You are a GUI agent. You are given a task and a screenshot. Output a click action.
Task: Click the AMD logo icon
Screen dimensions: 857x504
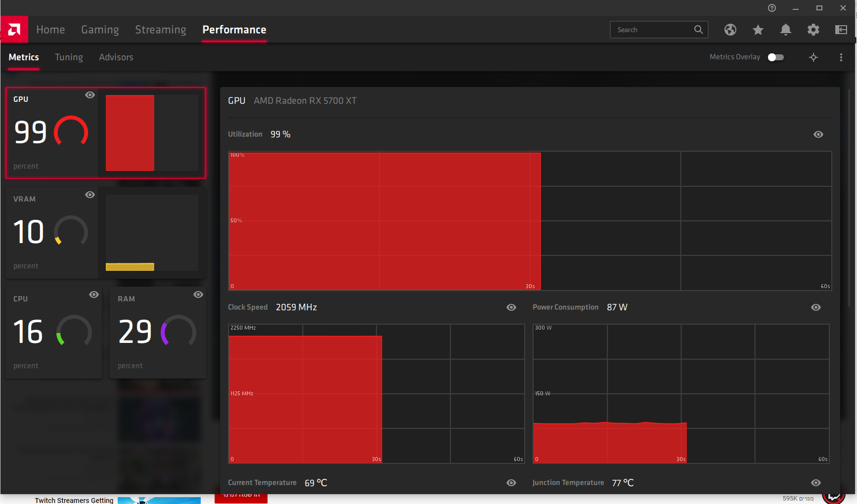click(x=14, y=30)
